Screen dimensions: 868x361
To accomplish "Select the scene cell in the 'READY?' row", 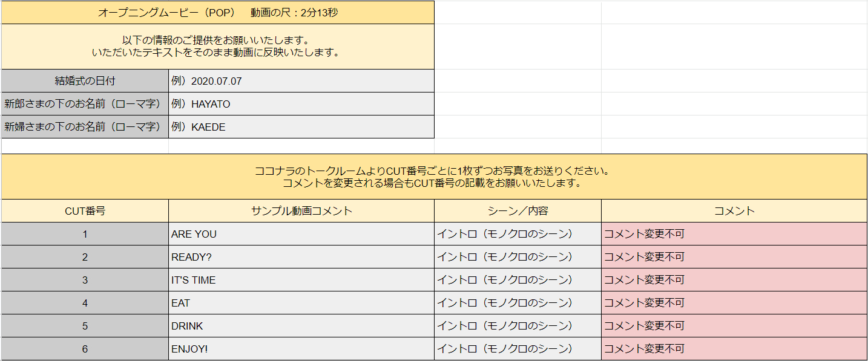I will pos(518,257).
